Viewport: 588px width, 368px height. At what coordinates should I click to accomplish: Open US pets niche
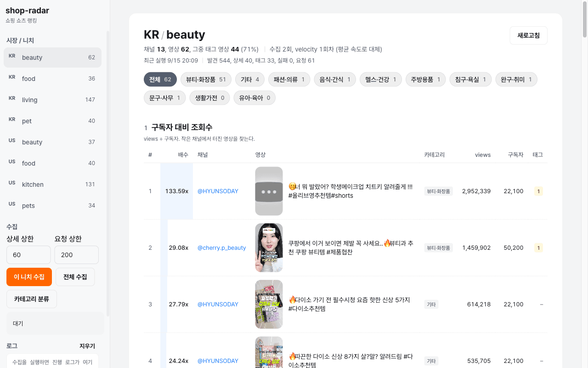coord(52,206)
